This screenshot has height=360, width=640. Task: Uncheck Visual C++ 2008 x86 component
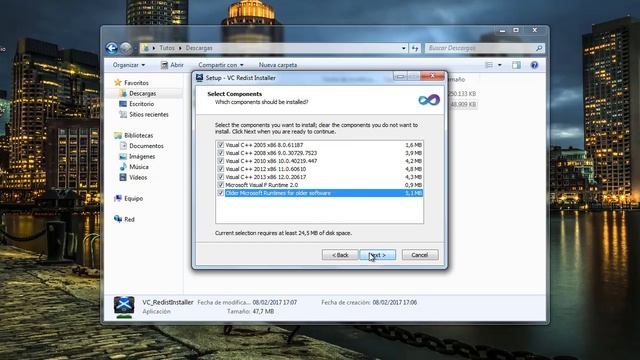pos(221,153)
